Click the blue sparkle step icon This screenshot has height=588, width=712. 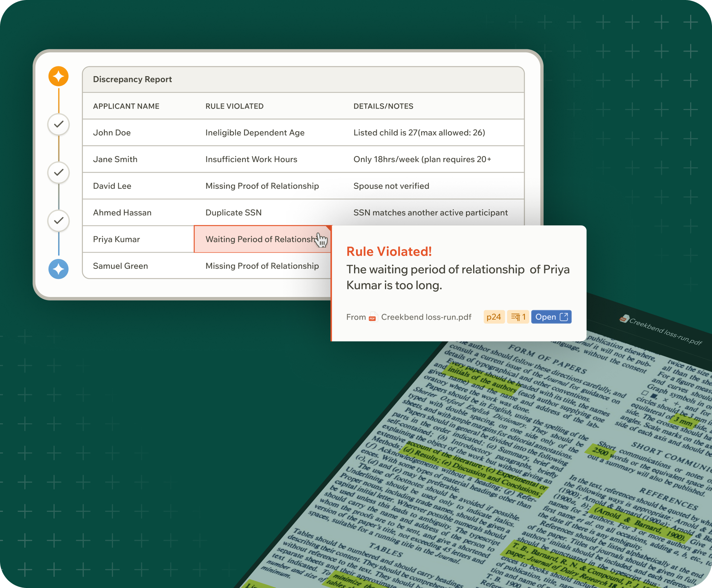58,269
